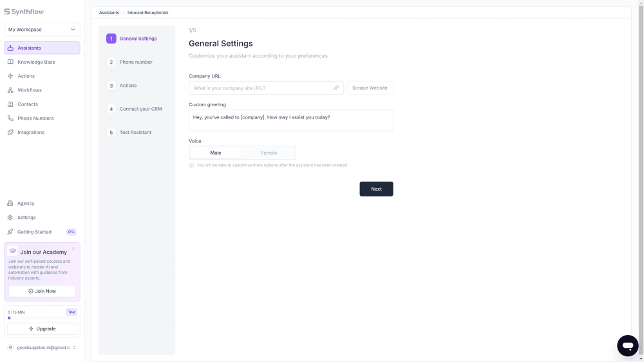Click the "1/5" step counter text
This screenshot has width=644, height=362.
tap(192, 30)
